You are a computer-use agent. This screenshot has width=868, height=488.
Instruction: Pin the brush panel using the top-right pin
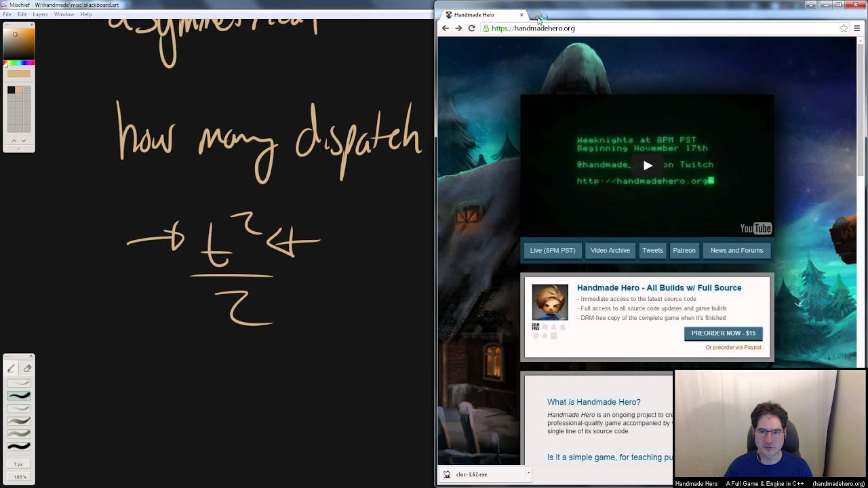[31, 357]
